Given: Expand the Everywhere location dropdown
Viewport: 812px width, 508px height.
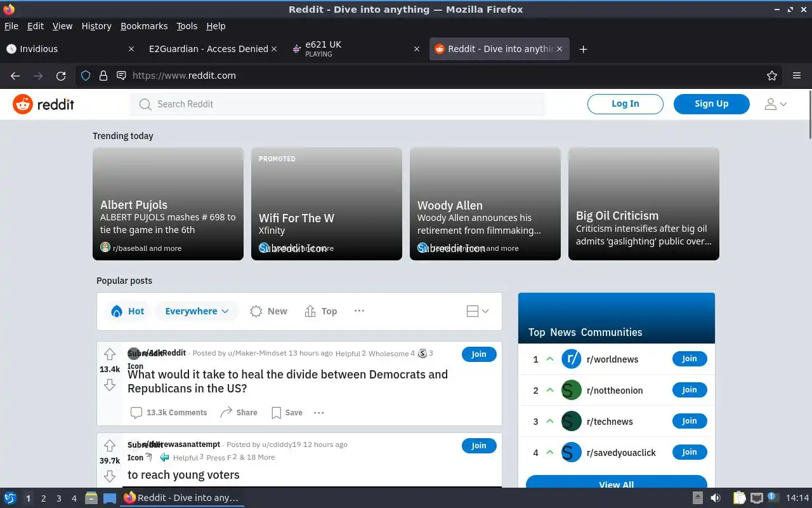Looking at the screenshot, I should (x=197, y=311).
